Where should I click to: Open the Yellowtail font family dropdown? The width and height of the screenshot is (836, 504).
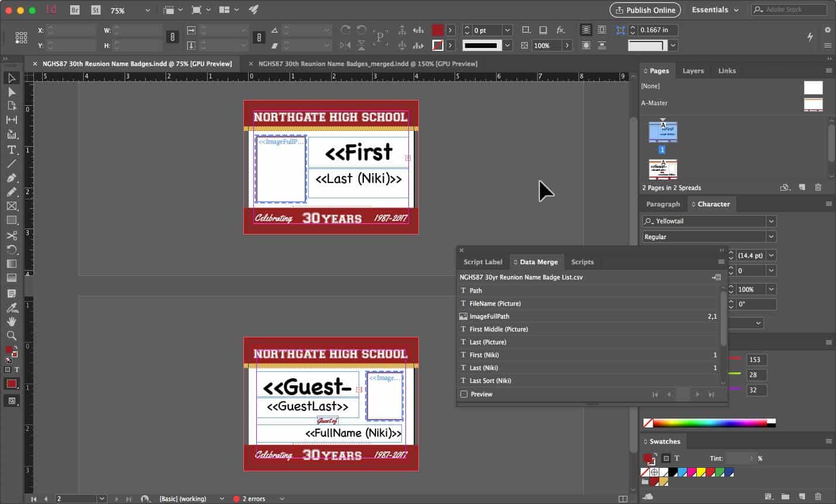coord(771,221)
